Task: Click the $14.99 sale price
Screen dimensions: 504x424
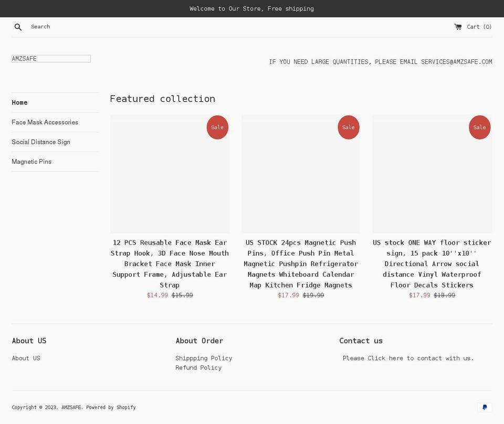Action: click(x=157, y=295)
